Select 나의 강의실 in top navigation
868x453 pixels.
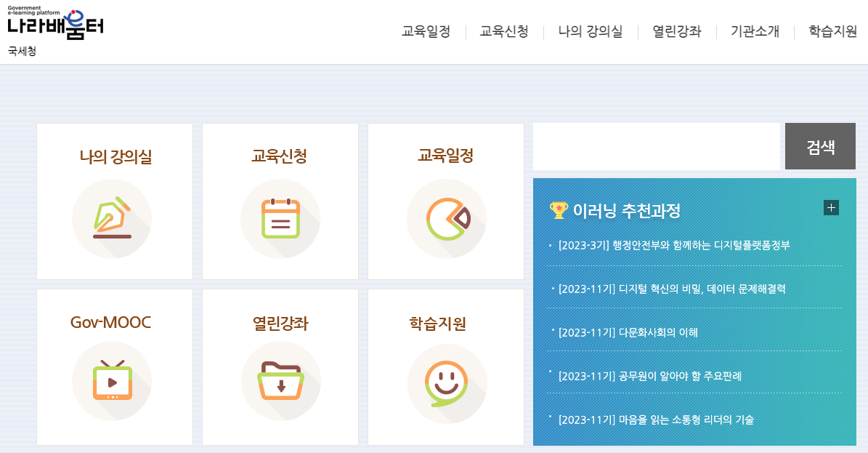coord(591,31)
